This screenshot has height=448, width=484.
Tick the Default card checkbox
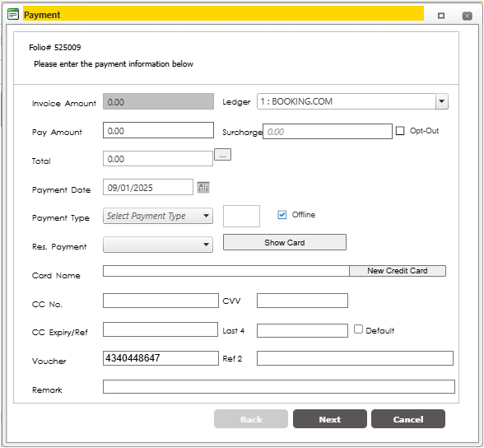pyautogui.click(x=358, y=329)
